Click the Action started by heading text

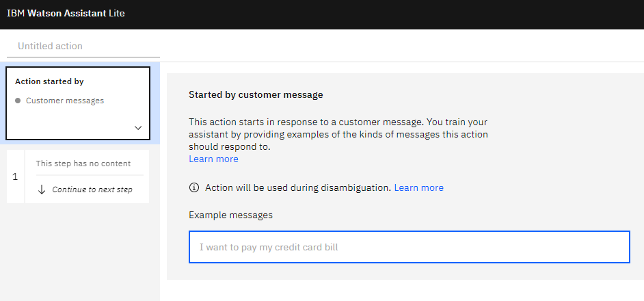point(49,81)
